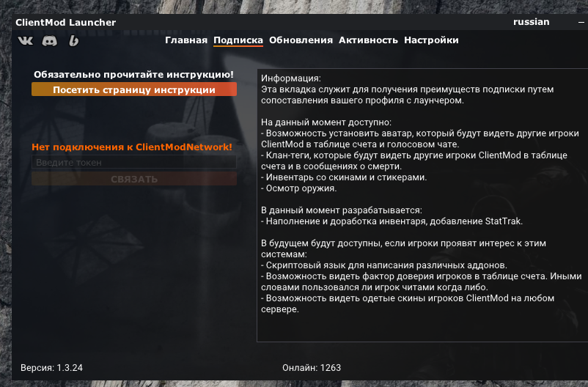The height and width of the screenshot is (387, 588).
Task: Click Посетить страницу инструкции button
Action: click(x=134, y=89)
